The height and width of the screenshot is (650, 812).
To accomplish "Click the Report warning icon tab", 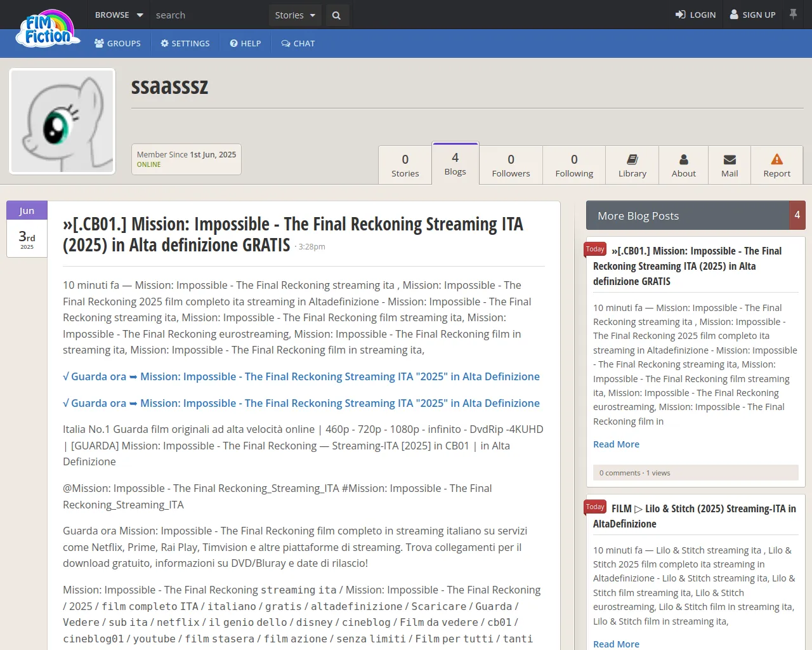I will (x=777, y=165).
